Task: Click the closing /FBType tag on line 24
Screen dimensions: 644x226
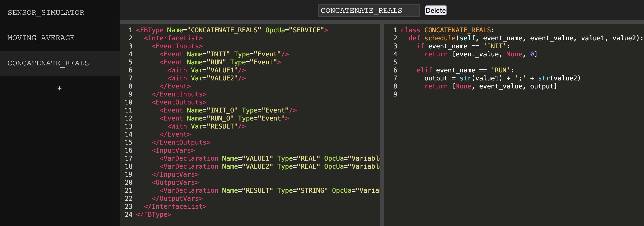Action: [x=154, y=214]
